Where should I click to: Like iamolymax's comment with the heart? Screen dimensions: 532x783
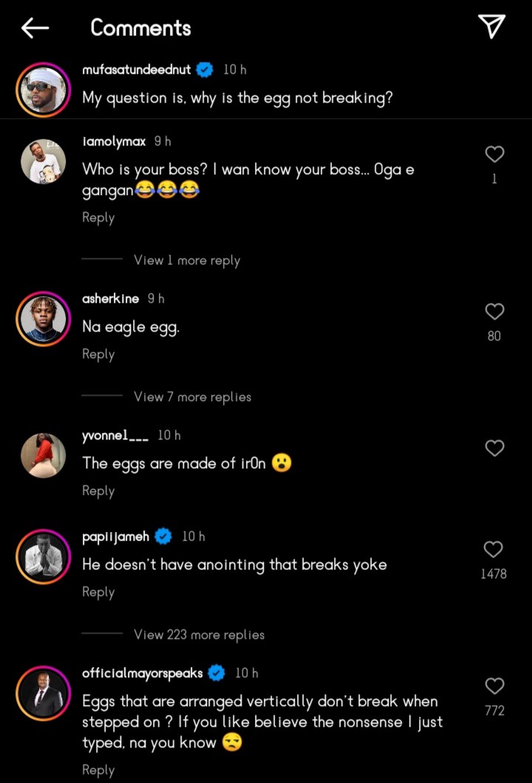494,154
